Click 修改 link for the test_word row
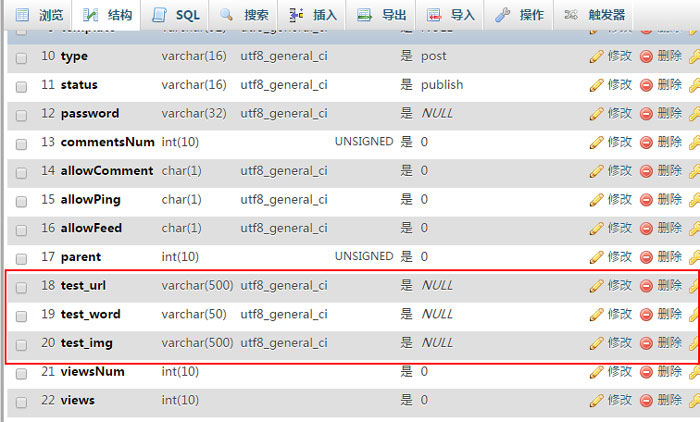 pyautogui.click(x=619, y=315)
